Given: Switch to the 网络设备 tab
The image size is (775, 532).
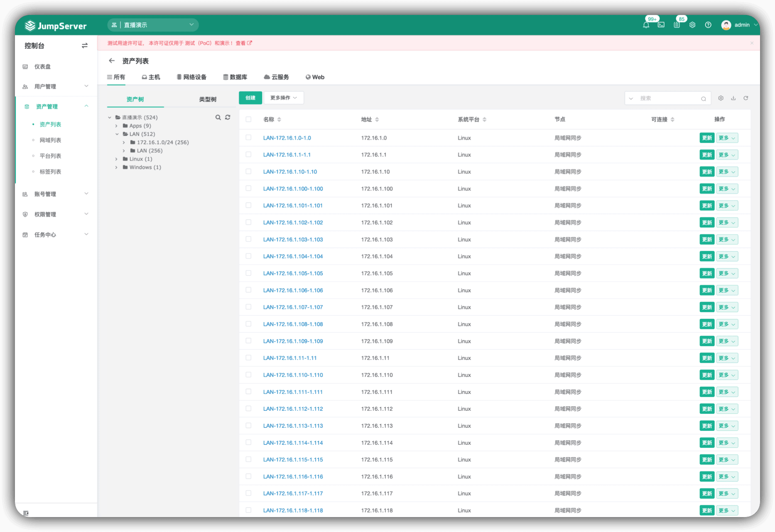Looking at the screenshot, I should pyautogui.click(x=191, y=77).
